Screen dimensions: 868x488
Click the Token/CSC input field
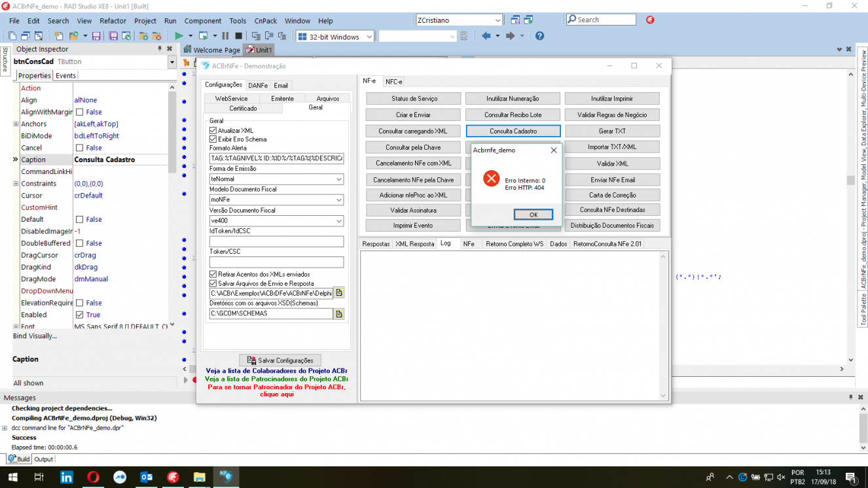(x=276, y=262)
